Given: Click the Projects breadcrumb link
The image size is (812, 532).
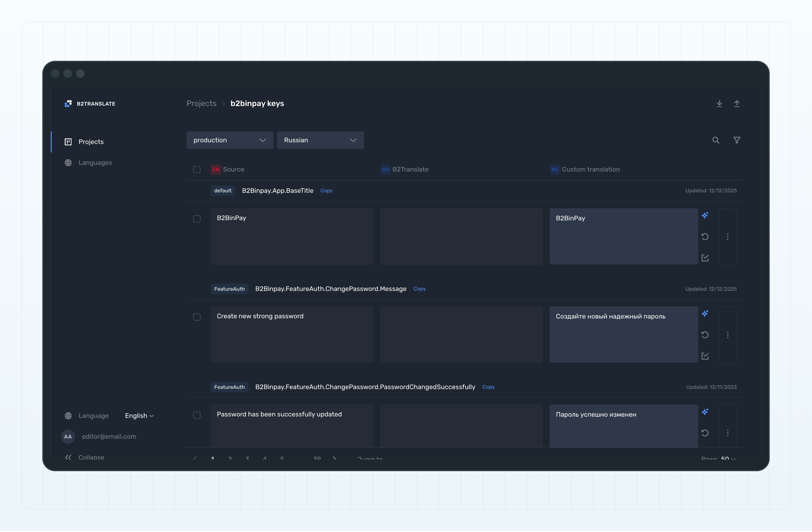Looking at the screenshot, I should point(201,103).
